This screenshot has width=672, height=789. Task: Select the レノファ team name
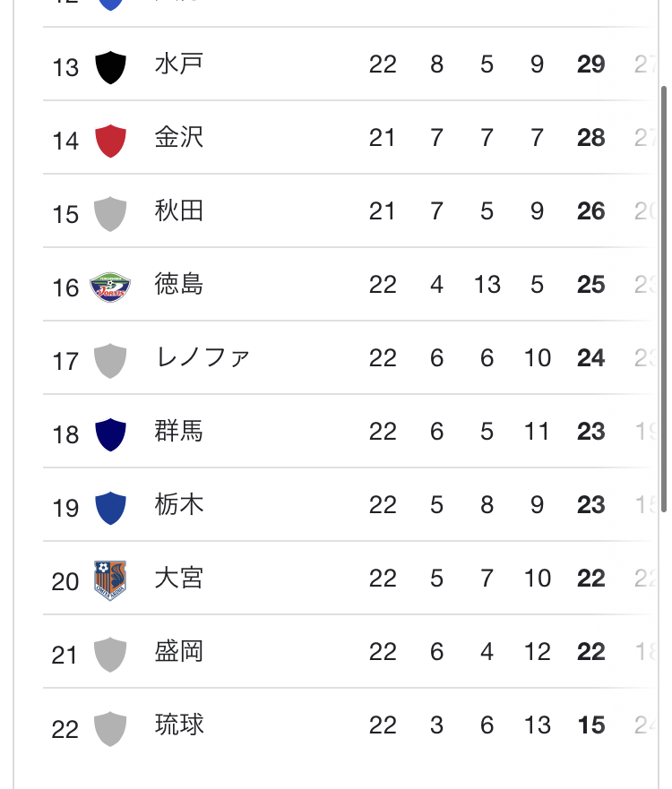(202, 358)
